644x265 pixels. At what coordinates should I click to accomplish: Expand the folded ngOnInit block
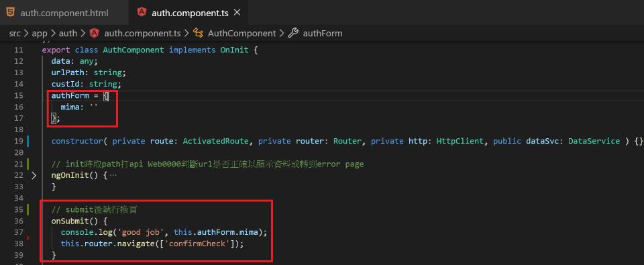coord(34,175)
